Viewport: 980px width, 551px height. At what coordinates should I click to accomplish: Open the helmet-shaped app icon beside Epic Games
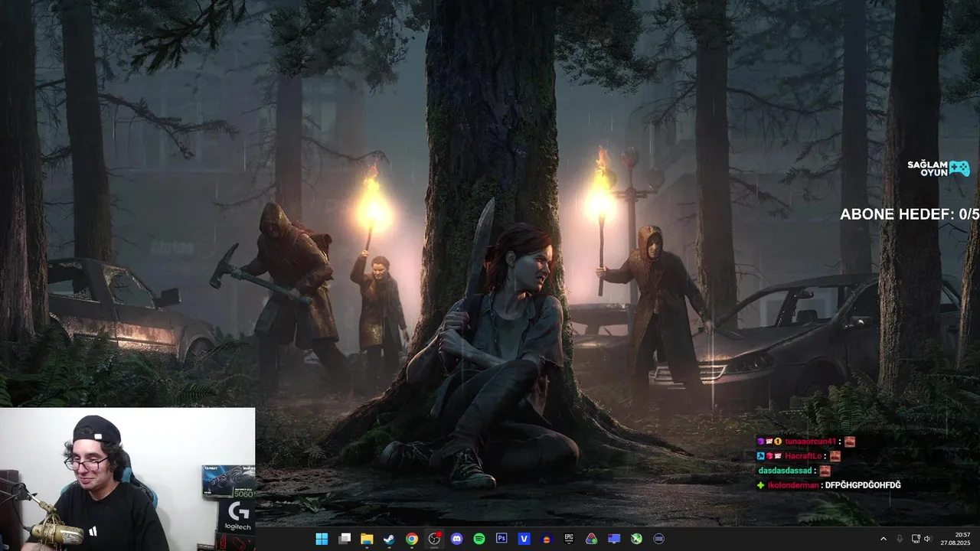point(547,539)
